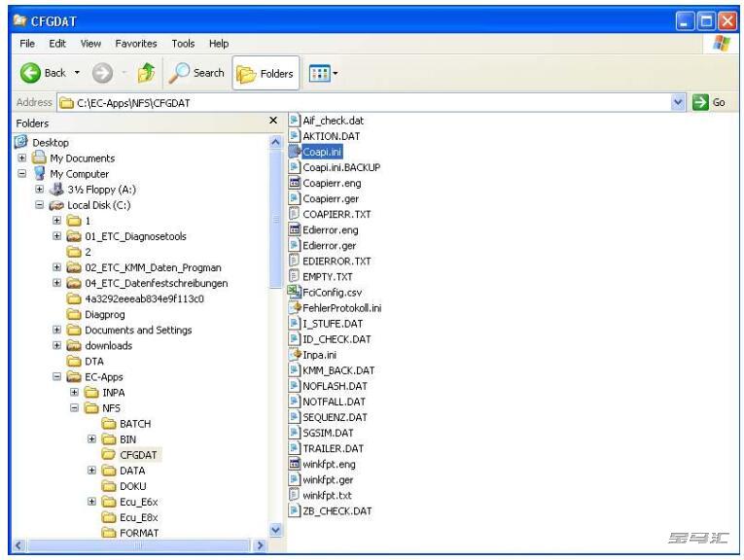Click the Forward arrow icon
This screenshot has width=744, height=560.
(x=102, y=73)
